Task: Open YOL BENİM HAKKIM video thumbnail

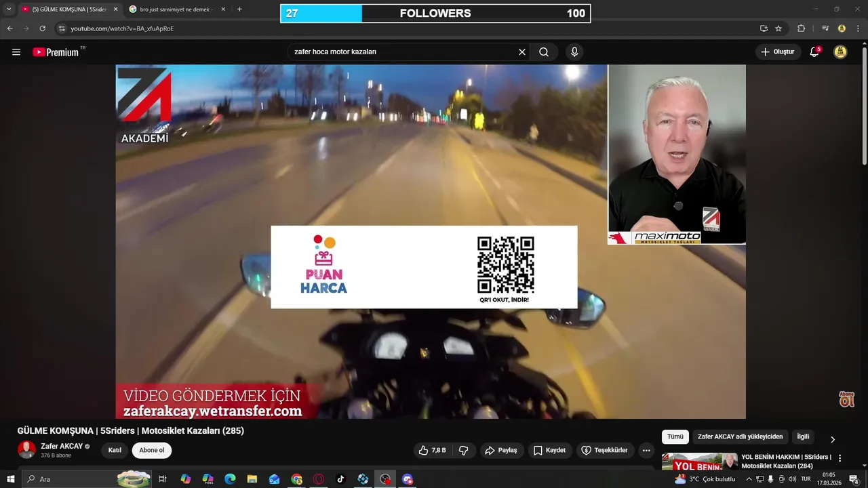Action: click(699, 461)
